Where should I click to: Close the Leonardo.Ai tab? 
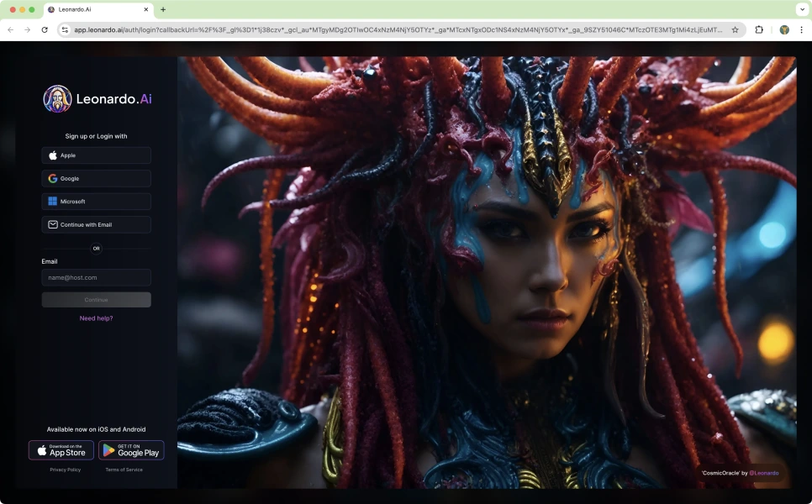[146, 9]
